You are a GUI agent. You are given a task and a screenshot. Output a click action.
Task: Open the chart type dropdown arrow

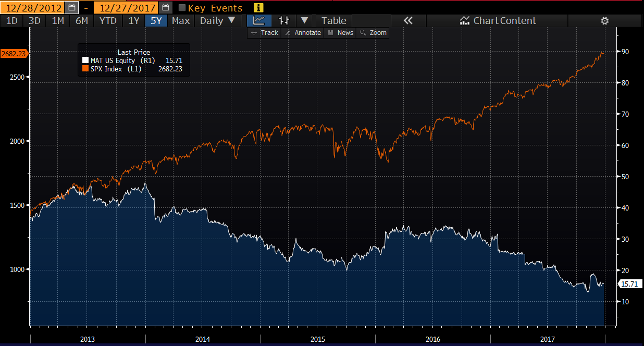305,21
